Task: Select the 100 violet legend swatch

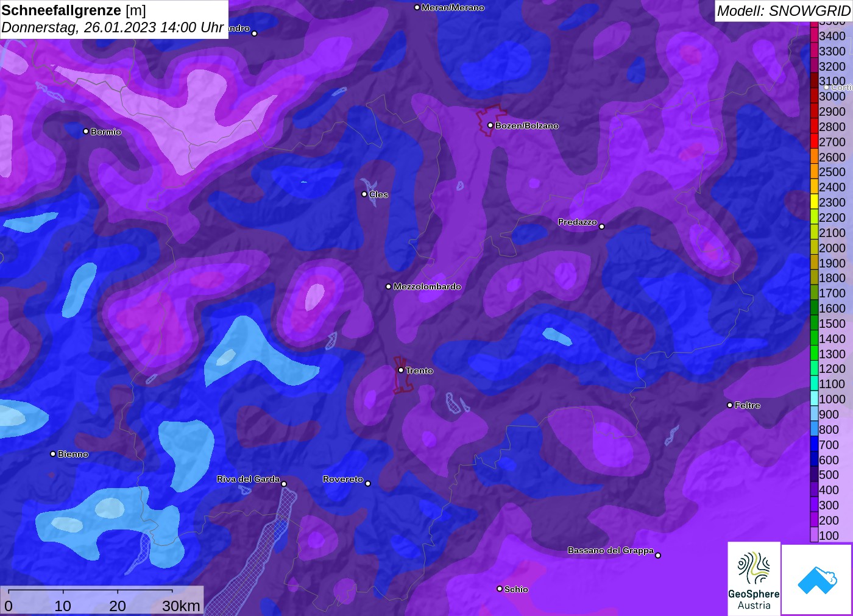Action: coord(814,536)
